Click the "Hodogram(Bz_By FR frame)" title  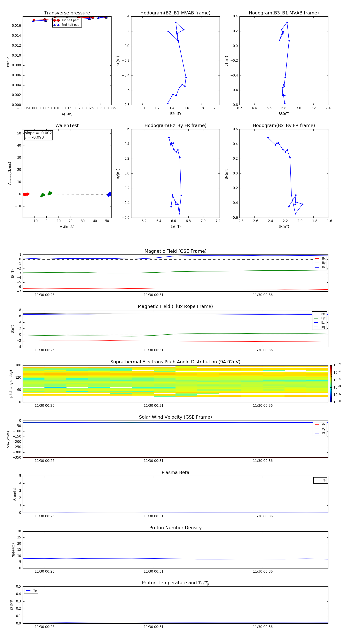[175, 125]
